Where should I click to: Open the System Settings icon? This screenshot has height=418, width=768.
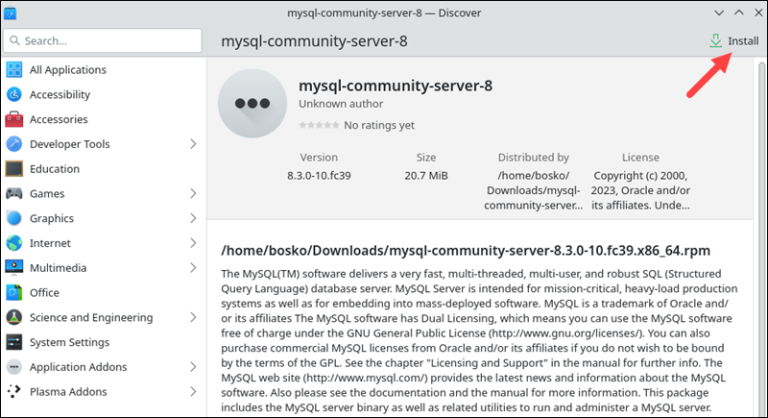(x=14, y=342)
